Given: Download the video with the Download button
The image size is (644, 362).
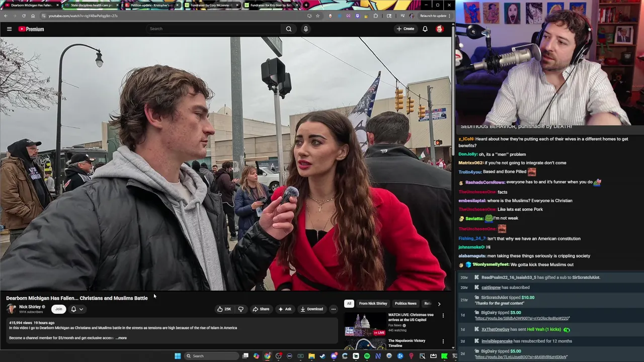Looking at the screenshot, I should [311, 309].
